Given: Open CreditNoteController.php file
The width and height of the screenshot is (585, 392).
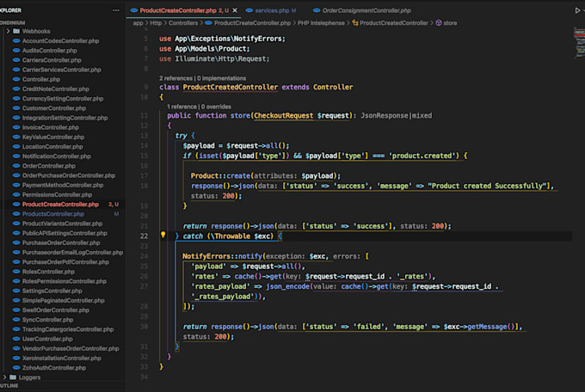Looking at the screenshot, I should (x=56, y=89).
